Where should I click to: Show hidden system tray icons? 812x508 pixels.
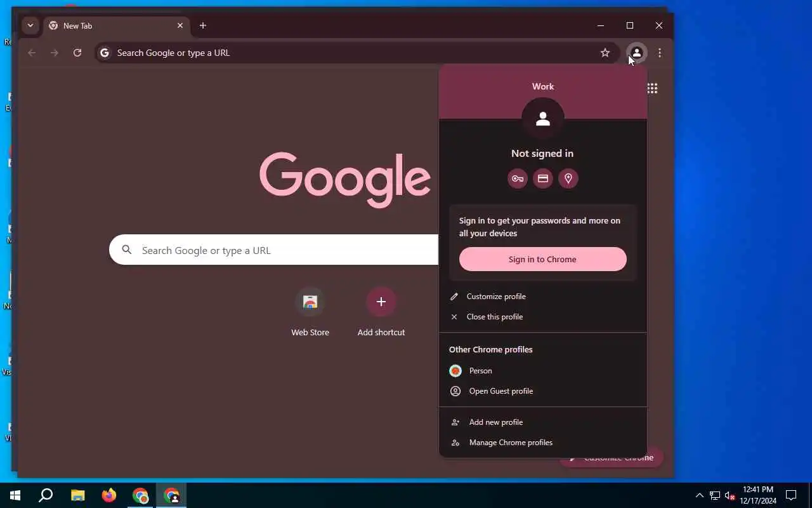700,495
